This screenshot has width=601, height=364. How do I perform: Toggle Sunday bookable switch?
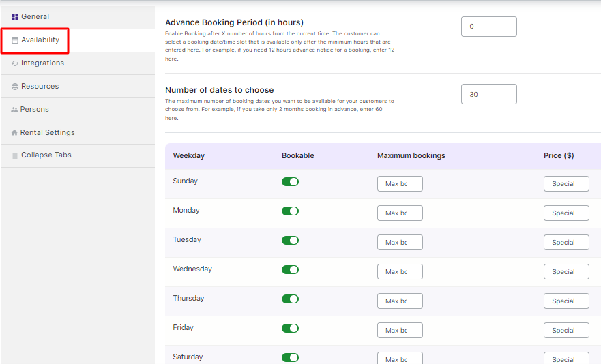pos(290,181)
